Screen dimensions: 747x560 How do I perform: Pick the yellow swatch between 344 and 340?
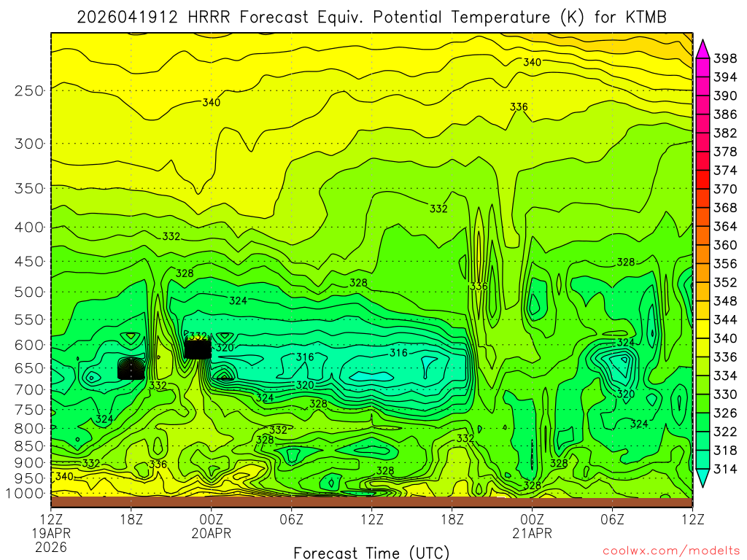click(703, 329)
